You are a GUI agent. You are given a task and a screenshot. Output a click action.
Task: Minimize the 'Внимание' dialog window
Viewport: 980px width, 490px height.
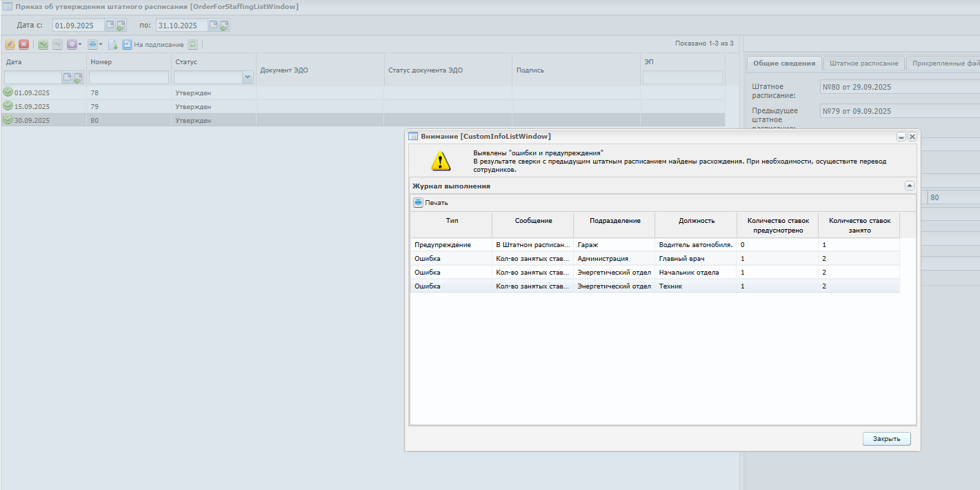(901, 137)
